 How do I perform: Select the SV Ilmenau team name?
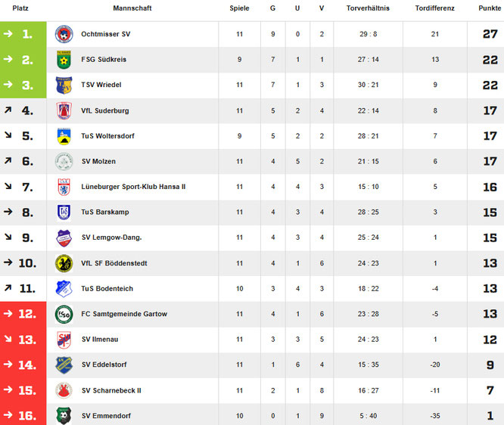[100, 339]
